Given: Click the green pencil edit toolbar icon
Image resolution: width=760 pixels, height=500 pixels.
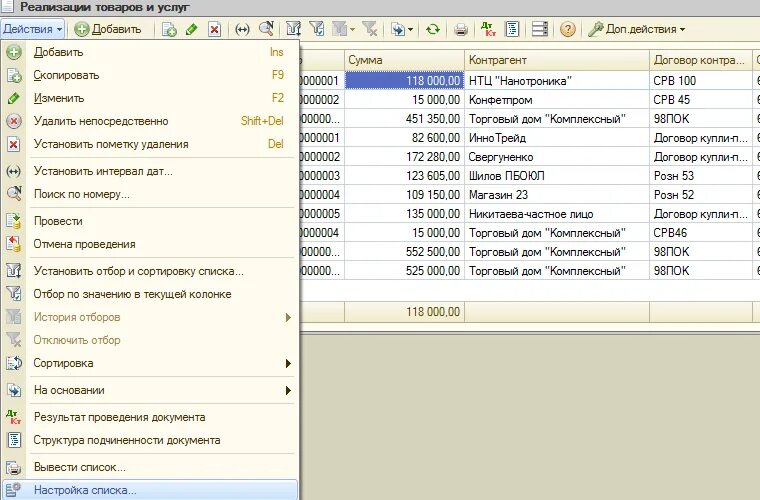Looking at the screenshot, I should pyautogui.click(x=191, y=30).
